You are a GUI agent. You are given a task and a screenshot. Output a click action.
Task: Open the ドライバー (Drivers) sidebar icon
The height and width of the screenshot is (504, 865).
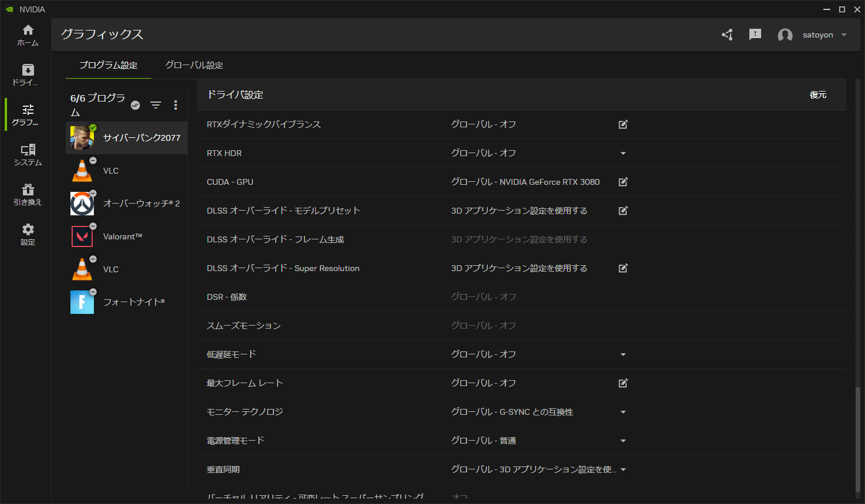coord(28,75)
